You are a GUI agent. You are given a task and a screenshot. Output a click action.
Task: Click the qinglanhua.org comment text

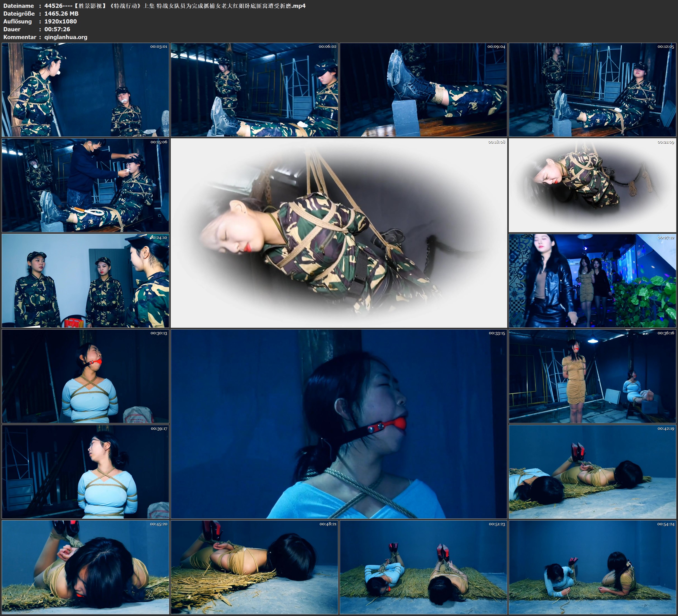click(66, 37)
